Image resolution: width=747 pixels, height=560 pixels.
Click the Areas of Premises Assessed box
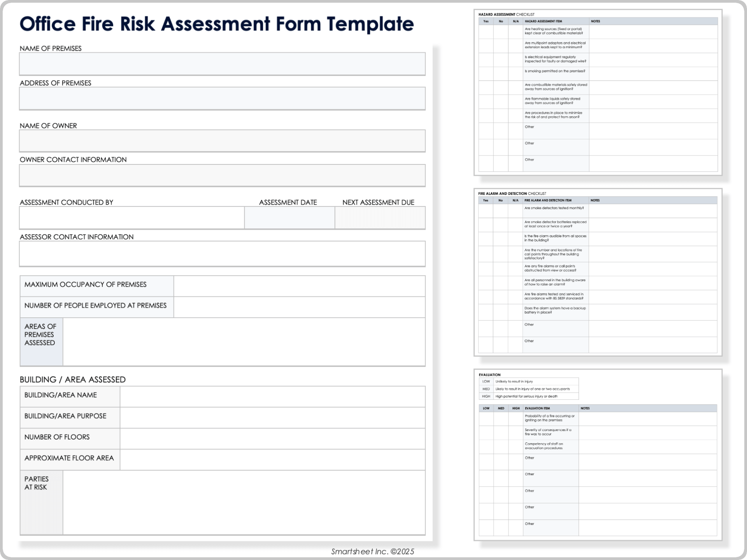244,341
